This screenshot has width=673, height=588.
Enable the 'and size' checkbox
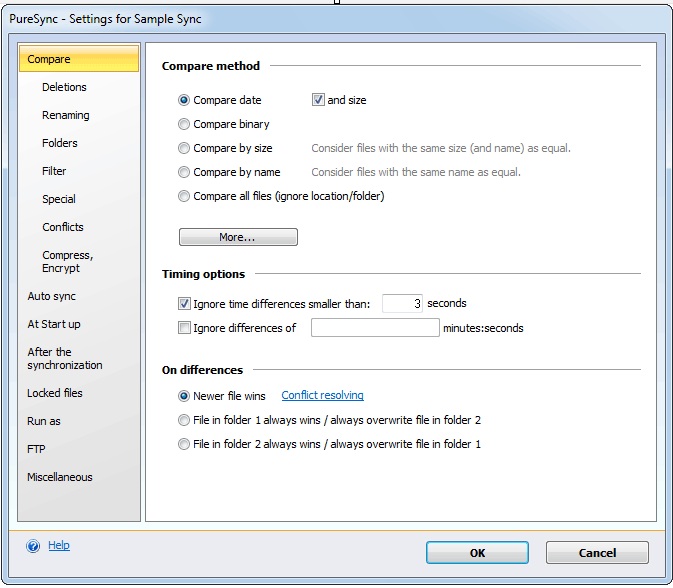319,100
